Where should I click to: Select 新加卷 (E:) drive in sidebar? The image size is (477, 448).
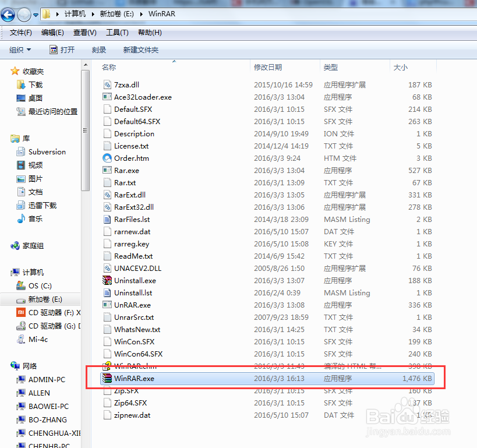[x=39, y=299]
